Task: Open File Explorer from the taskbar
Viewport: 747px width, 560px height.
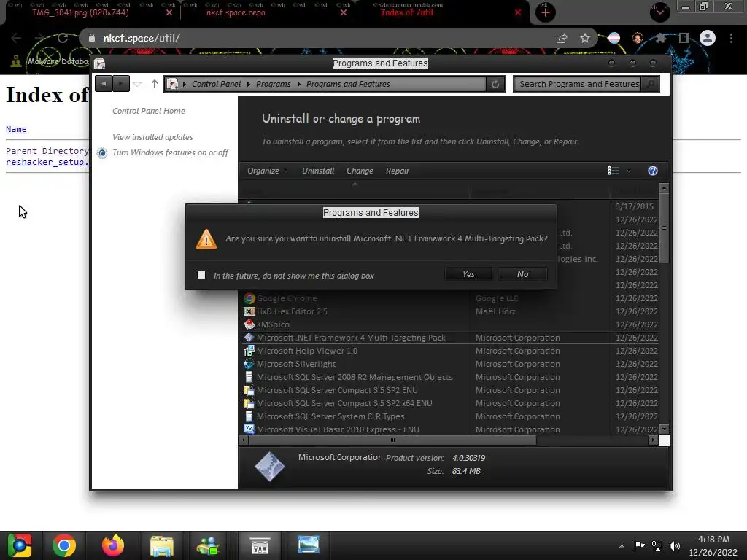Action: (x=162, y=545)
